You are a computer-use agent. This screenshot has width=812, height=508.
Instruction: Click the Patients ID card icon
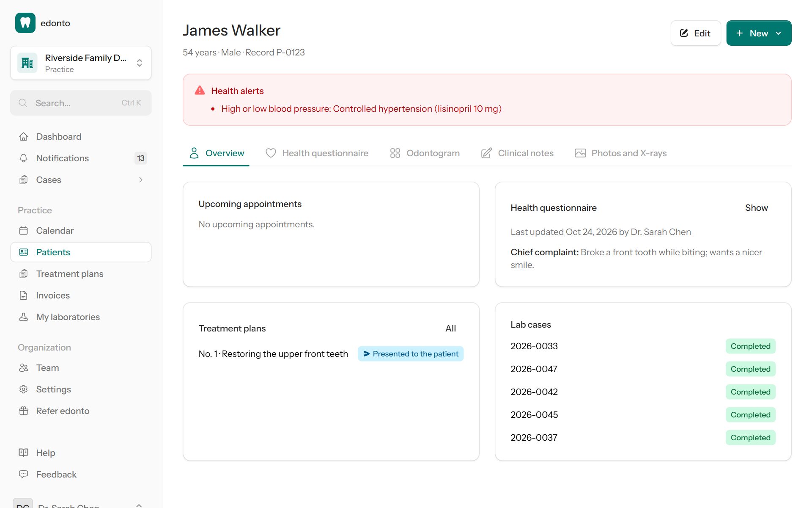(x=24, y=252)
